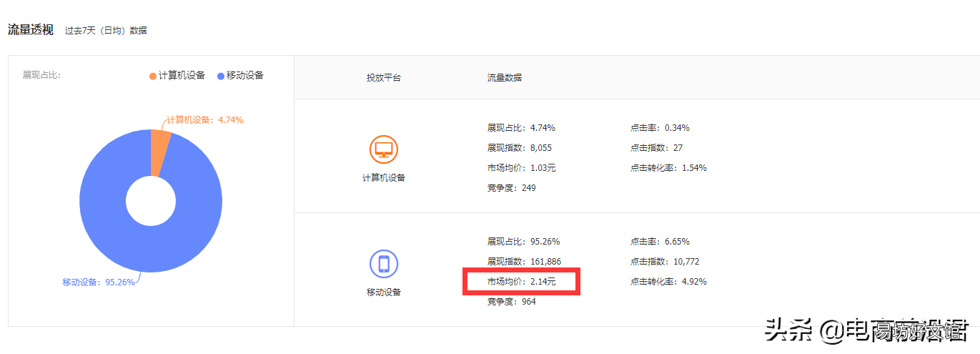Image resolution: width=980 pixels, height=354 pixels.
Task: Click the 投放平台 column header
Action: tap(384, 77)
